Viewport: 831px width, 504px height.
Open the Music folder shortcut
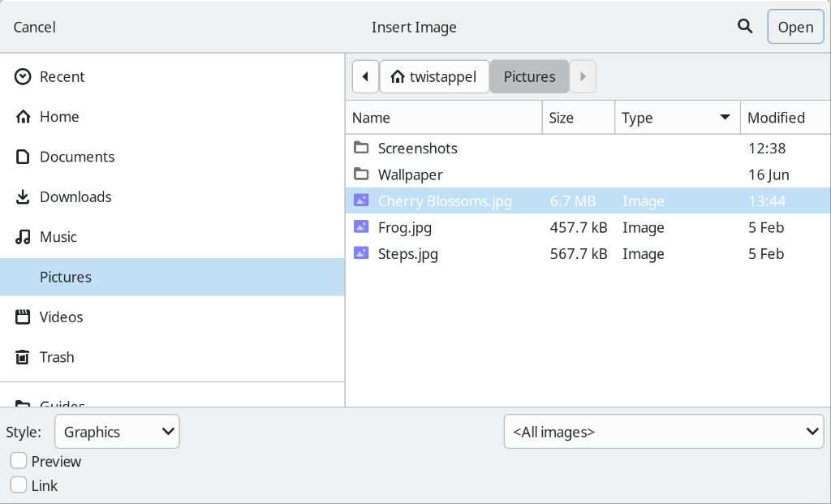point(58,236)
